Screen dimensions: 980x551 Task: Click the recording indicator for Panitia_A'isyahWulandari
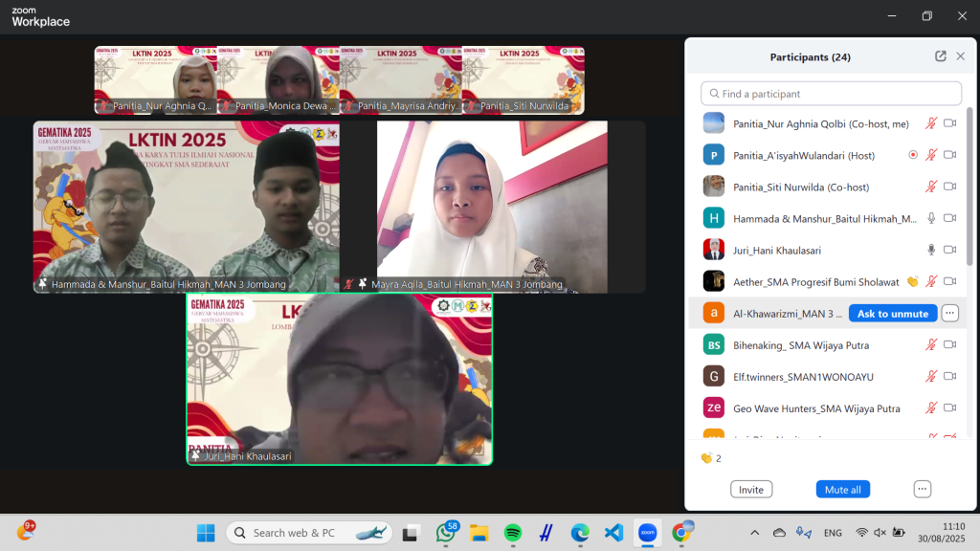[x=912, y=155]
